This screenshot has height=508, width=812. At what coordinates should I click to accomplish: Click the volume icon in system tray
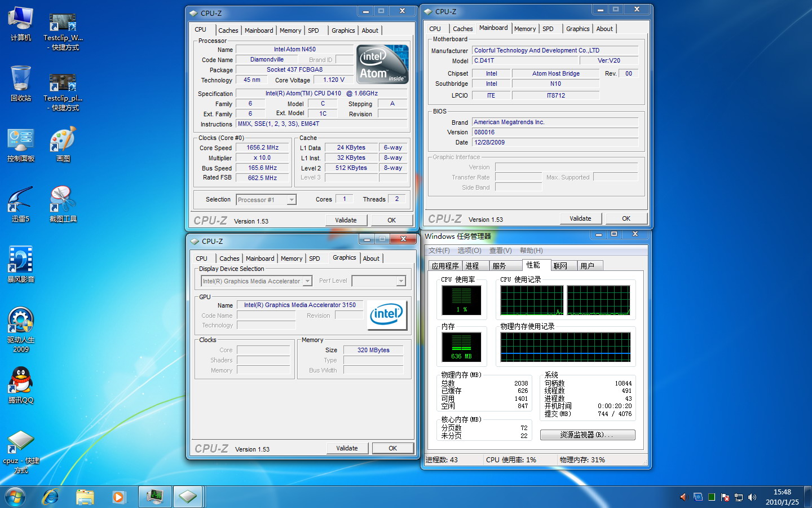tap(752, 497)
